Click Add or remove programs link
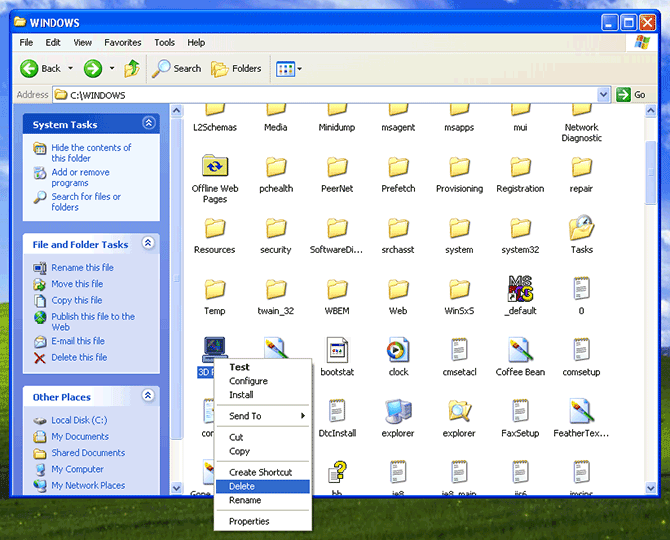This screenshot has width=670, height=540. (80, 177)
